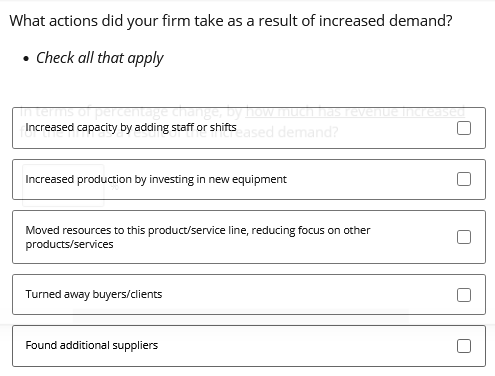This screenshot has width=495, height=376.
Task: Click 'Moved resources to this product/service line' text
Action: [137, 230]
